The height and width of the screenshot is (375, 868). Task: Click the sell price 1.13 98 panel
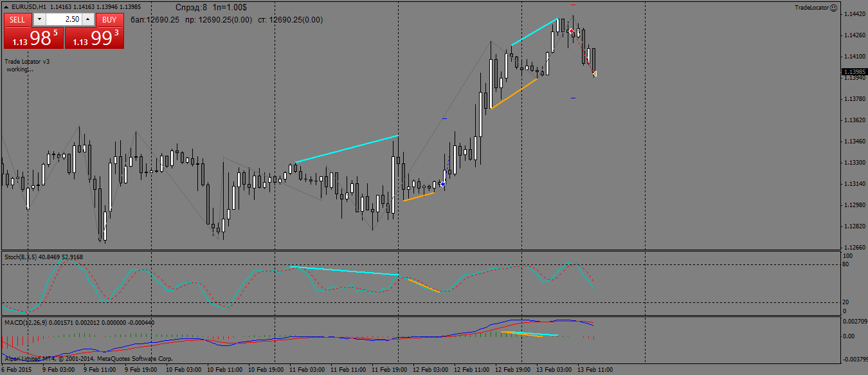click(x=34, y=38)
